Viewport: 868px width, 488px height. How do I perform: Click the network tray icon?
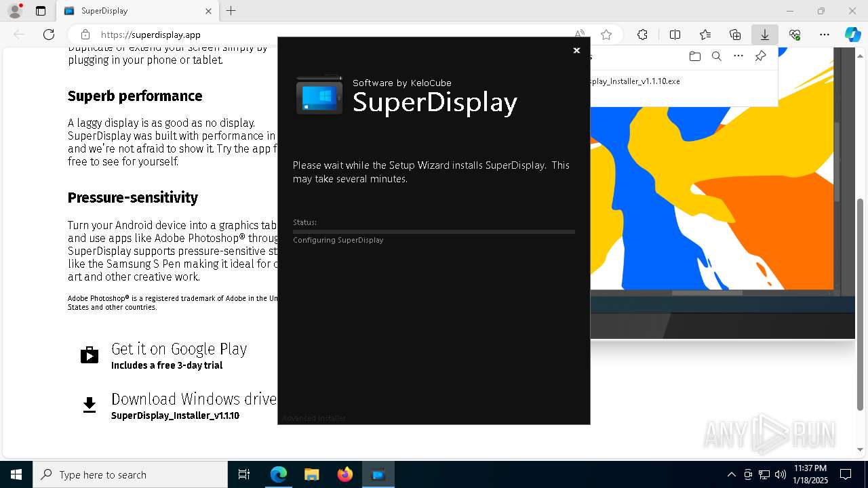[x=764, y=474]
